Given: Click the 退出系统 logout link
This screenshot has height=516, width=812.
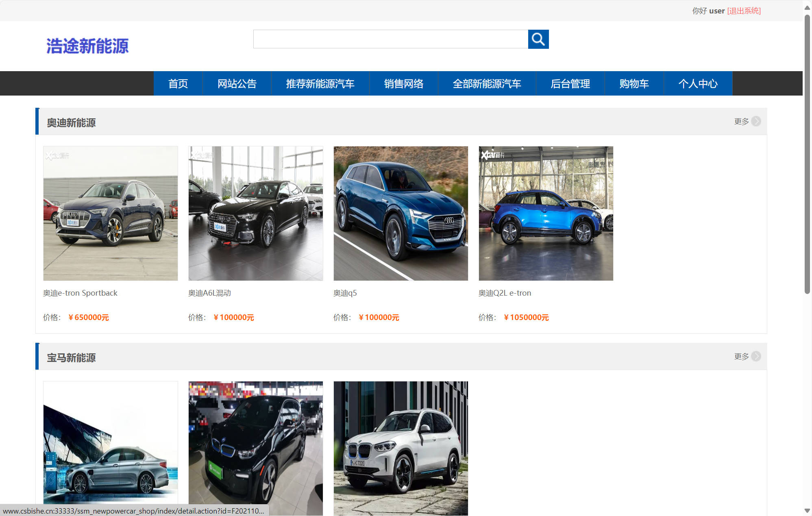Looking at the screenshot, I should click(x=744, y=11).
